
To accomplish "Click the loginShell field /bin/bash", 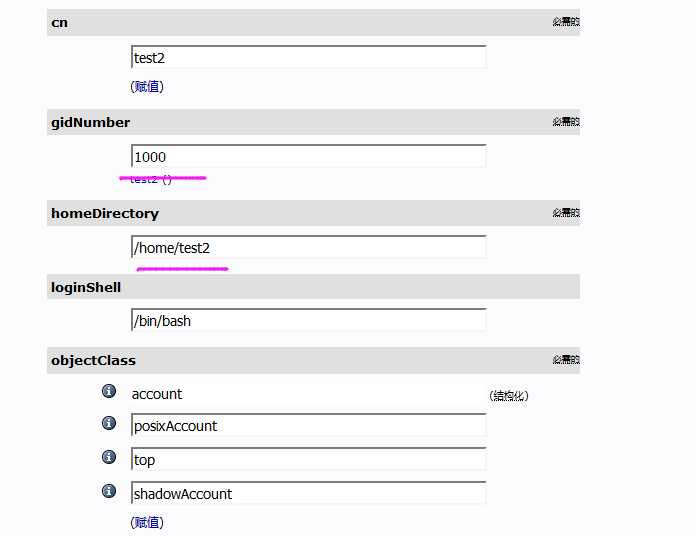I will point(308,320).
